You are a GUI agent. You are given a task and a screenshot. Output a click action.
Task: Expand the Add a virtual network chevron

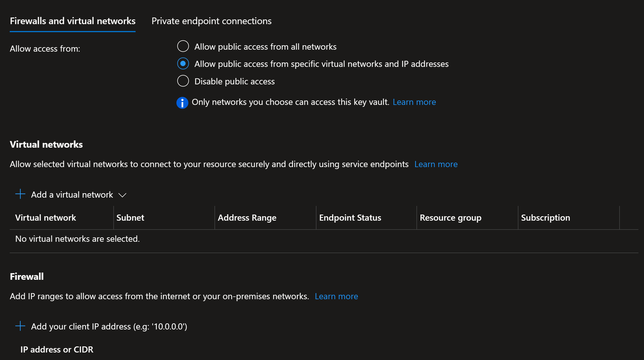pyautogui.click(x=122, y=195)
